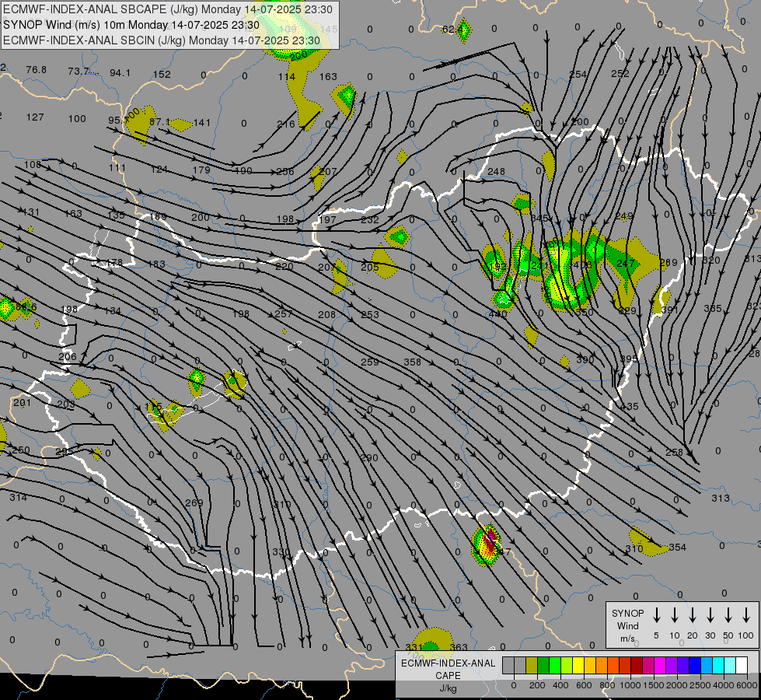Pick the white swatch on CAPE scale
This screenshot has height=700, width=761.
tap(741, 666)
